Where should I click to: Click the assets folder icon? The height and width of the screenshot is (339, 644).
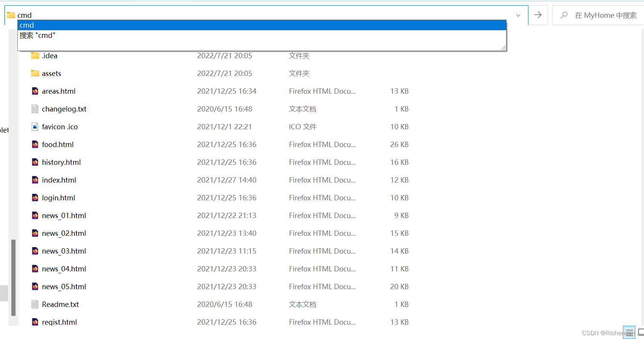pyautogui.click(x=35, y=73)
